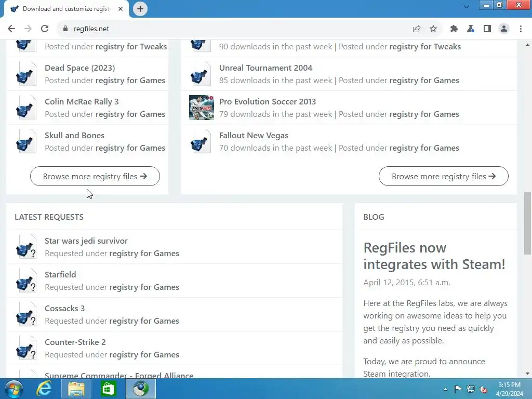Open a new browser tab
Screen dimensions: 532x399
[x=140, y=9]
